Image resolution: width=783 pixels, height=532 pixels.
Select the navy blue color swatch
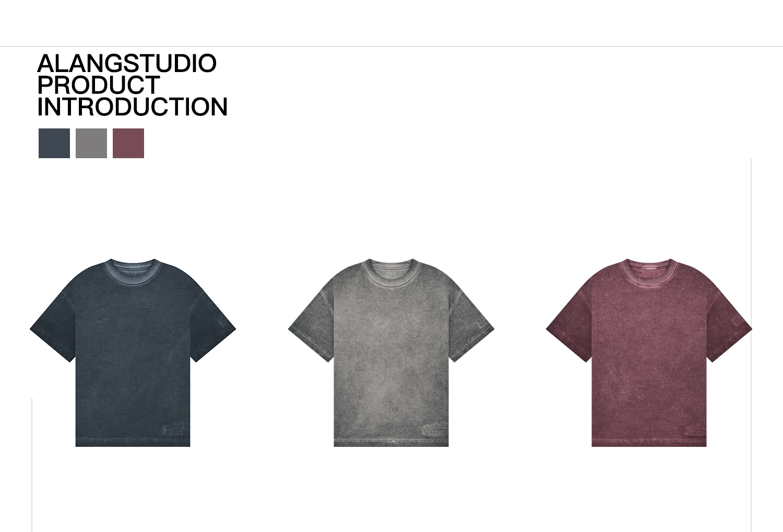54,143
